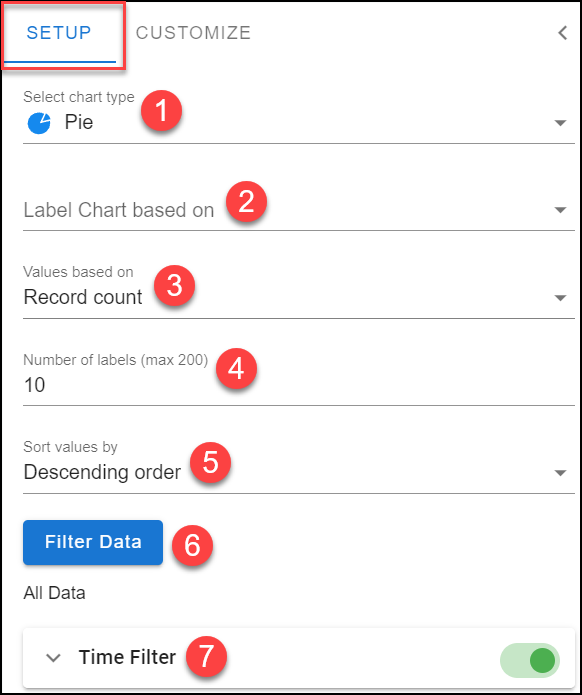
Task: Expand the Time Filter section chevron
Action: pyautogui.click(x=54, y=658)
